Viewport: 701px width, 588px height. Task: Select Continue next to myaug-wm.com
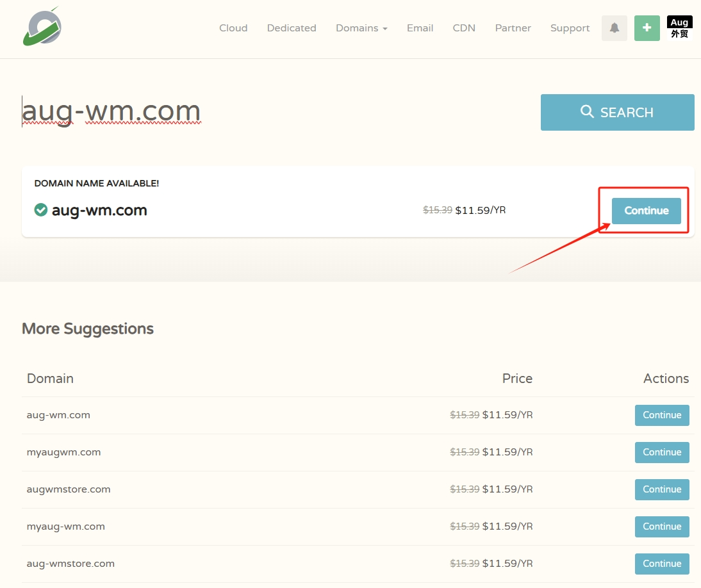coord(661,527)
